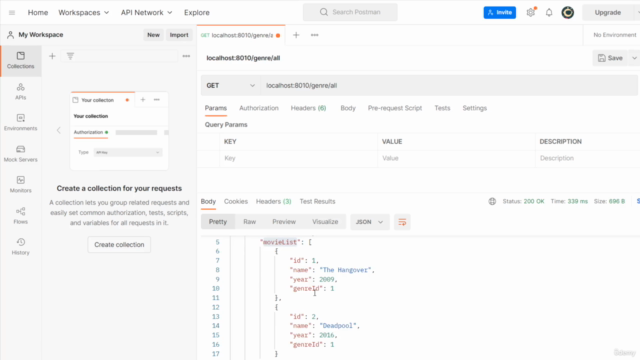Switch to the Test Results tab

pos(317,202)
